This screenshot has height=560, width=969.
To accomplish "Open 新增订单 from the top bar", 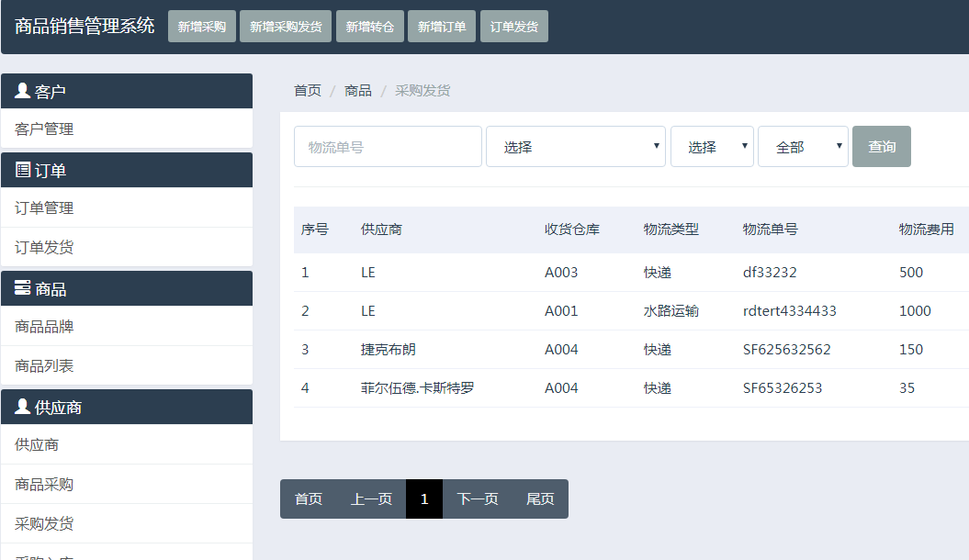I will pos(442,27).
